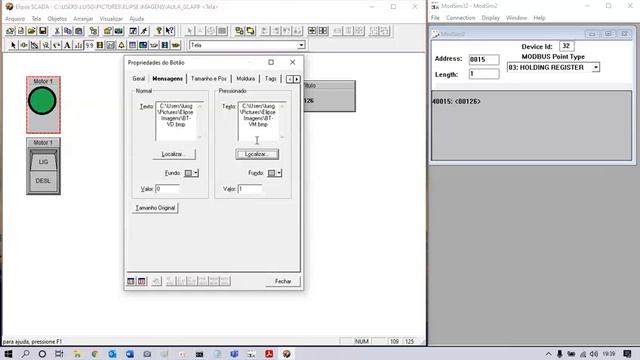This screenshot has height=360, width=640.
Task: Open the Objetos menu in Elipse
Action: coord(57,19)
